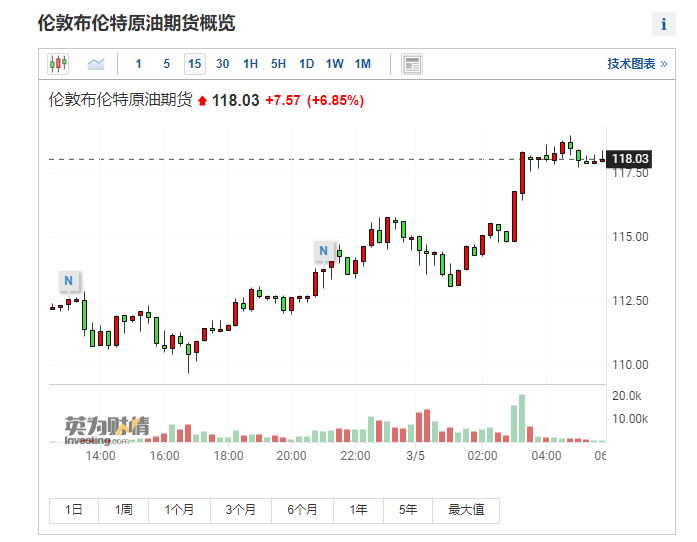Show the 最大值 full range
This screenshot has height=542, width=697.
tap(466, 510)
